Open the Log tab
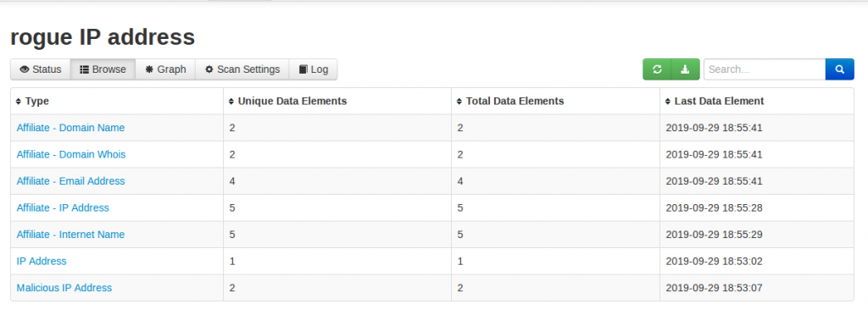This screenshot has width=868, height=326. (x=314, y=69)
